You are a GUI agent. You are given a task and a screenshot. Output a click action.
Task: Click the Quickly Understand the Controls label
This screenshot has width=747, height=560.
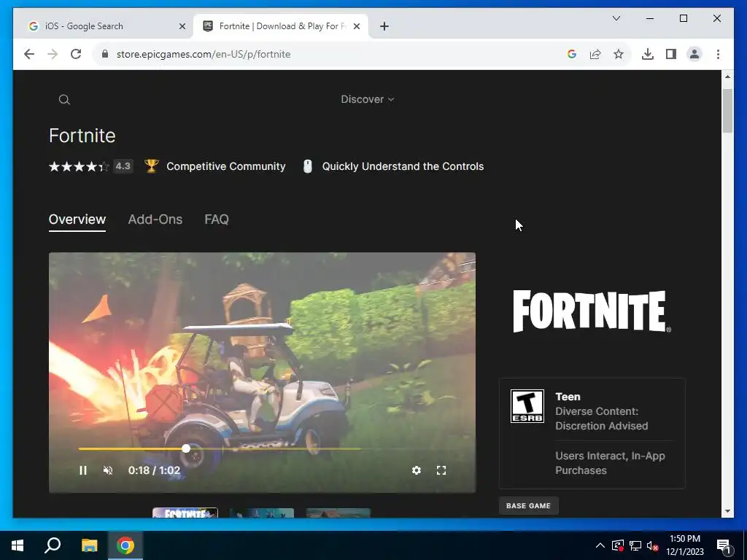coord(403,166)
